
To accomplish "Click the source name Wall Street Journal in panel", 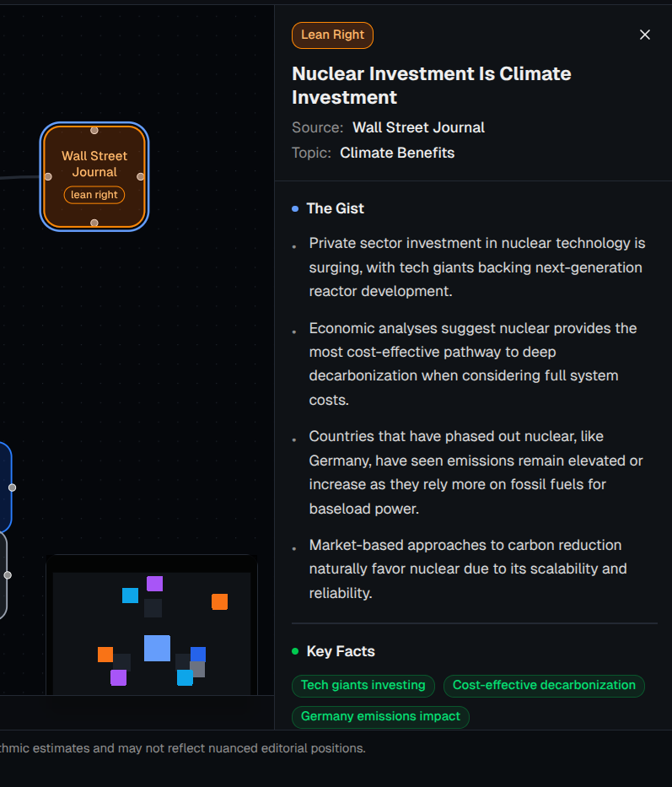I will click(x=418, y=127).
